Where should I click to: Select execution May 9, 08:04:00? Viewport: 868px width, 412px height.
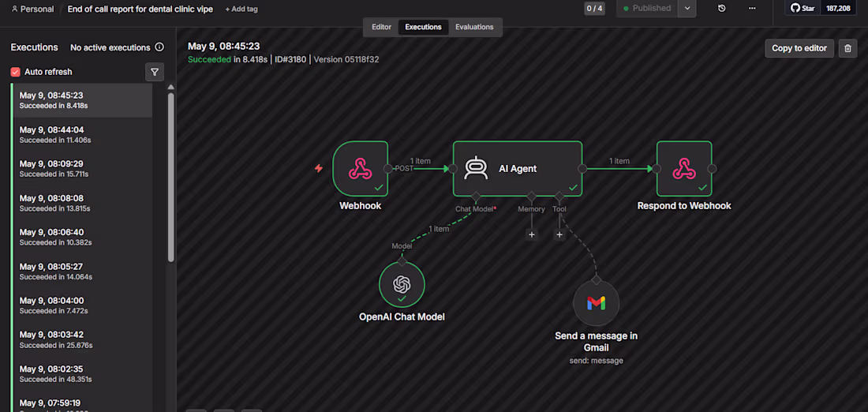(82, 305)
